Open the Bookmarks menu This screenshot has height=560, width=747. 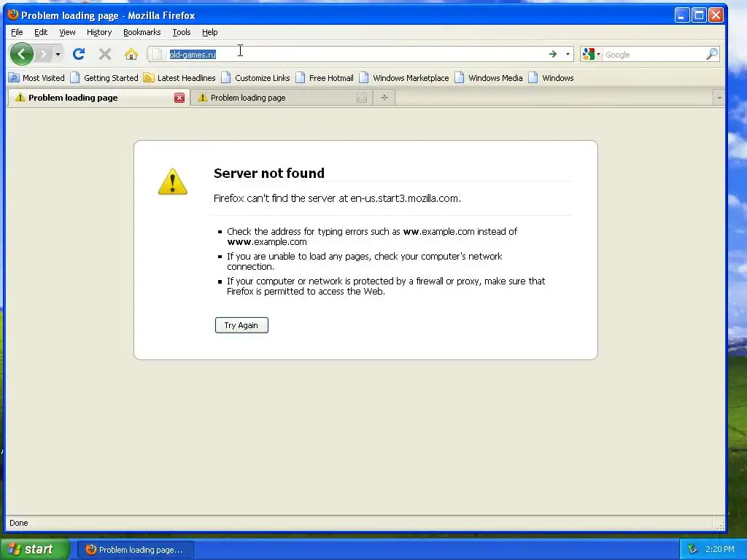coord(142,32)
